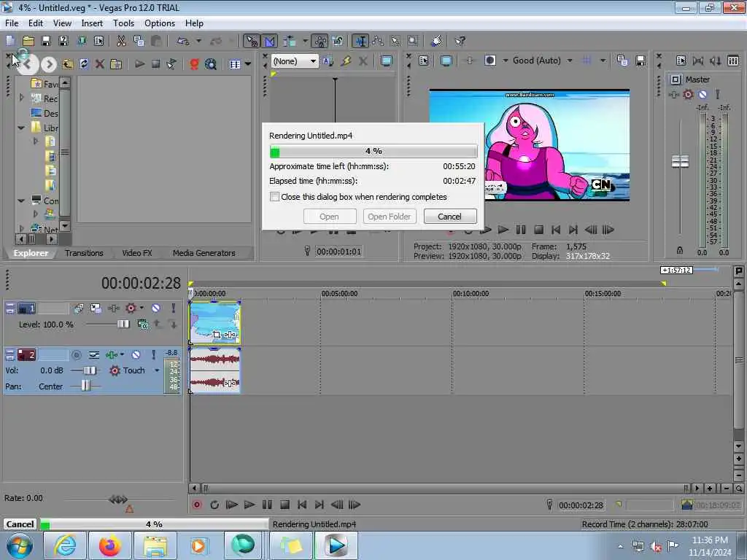Select the Zoom Edit tool icon
Viewport: 747px width, 560px height.
click(413, 41)
